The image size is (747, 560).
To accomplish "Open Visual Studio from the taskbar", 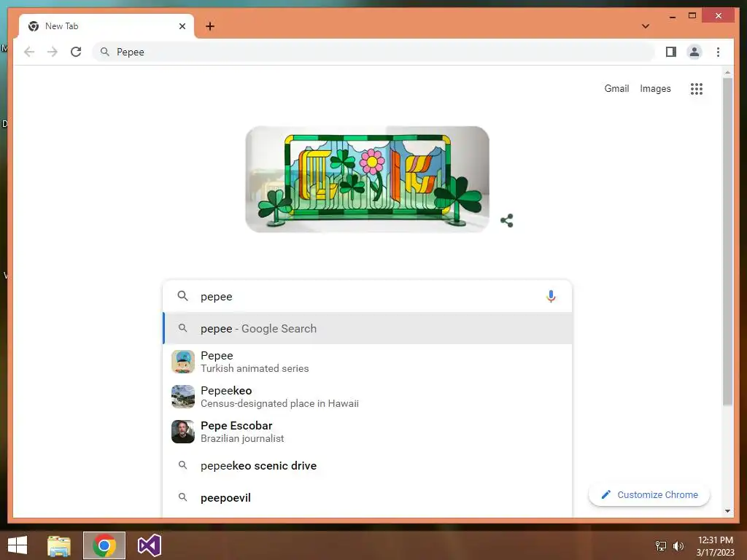I will tap(149, 545).
